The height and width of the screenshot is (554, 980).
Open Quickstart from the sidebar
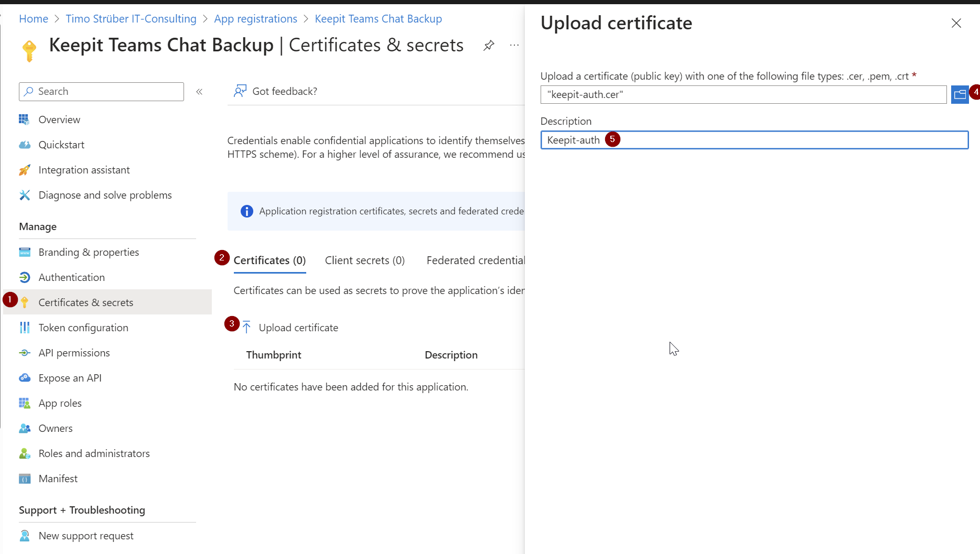click(61, 145)
